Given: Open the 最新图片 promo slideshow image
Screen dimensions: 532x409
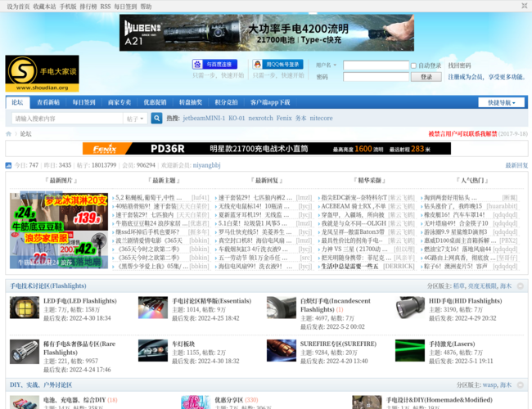Looking at the screenshot, I should pos(59,231).
